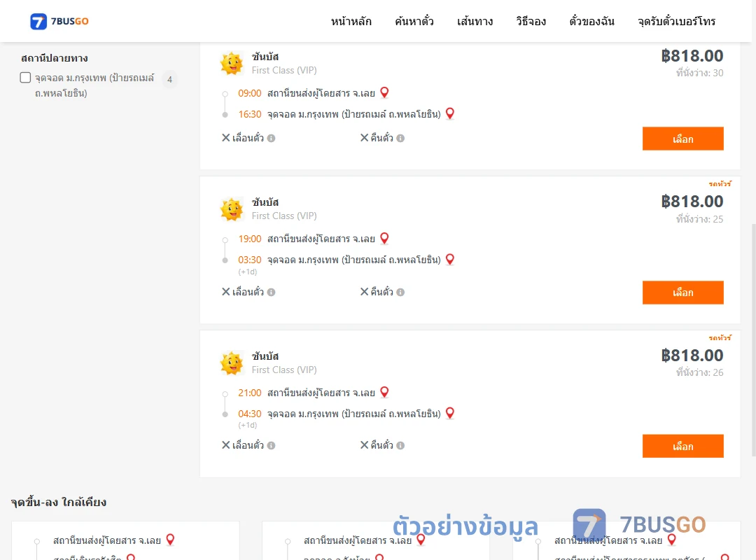Select the 19:00 trip with เลือก button
Viewport: 756px width, 560px height.
pos(682,293)
